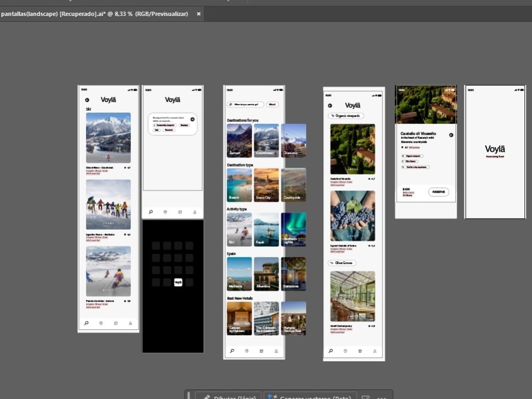The width and height of the screenshot is (532, 399).
Task: Click the RESERVE button
Action: click(x=439, y=192)
